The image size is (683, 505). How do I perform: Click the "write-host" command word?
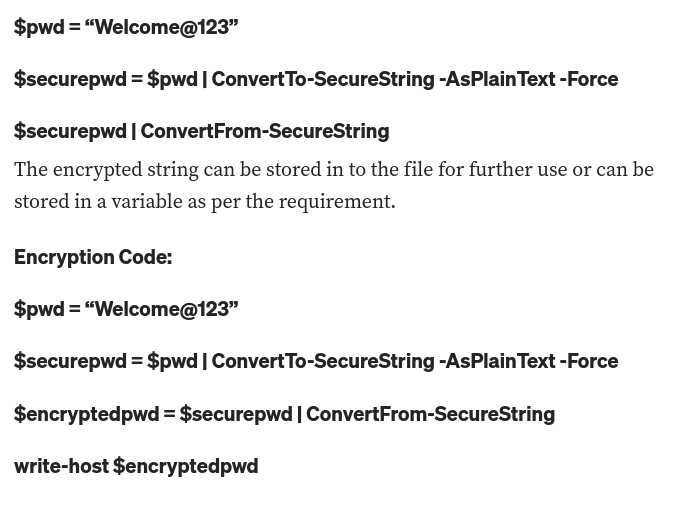[x=61, y=466]
